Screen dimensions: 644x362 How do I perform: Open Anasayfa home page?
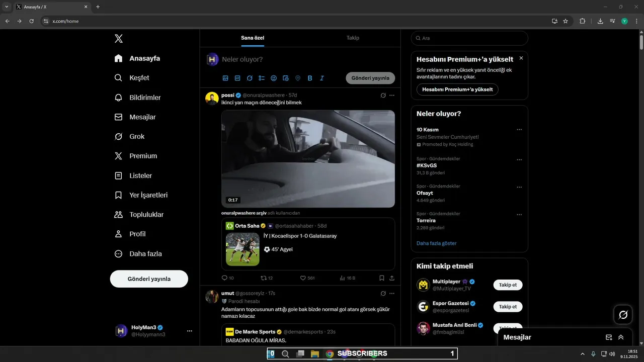[137, 58]
